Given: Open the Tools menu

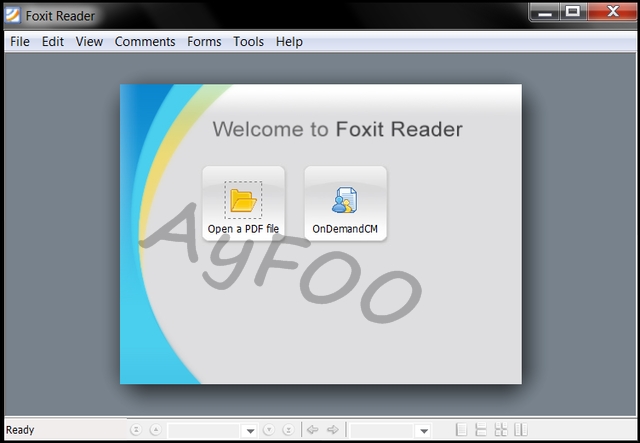Looking at the screenshot, I should (x=248, y=42).
